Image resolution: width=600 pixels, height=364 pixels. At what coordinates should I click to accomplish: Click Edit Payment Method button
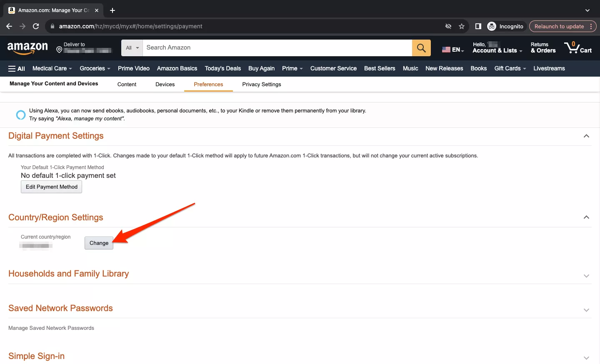click(x=52, y=187)
